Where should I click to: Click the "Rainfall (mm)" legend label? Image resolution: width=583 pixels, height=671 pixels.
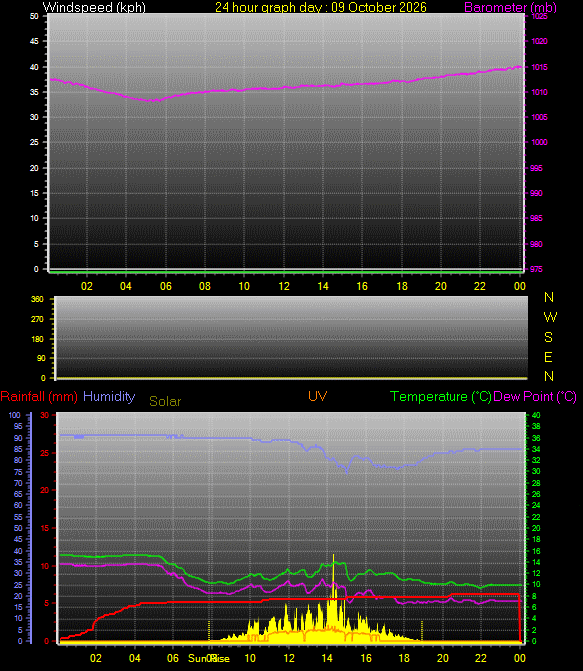click(39, 397)
